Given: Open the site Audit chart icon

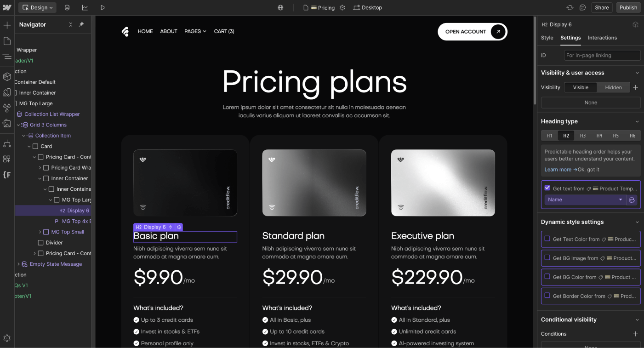Looking at the screenshot, I should coord(86,7).
